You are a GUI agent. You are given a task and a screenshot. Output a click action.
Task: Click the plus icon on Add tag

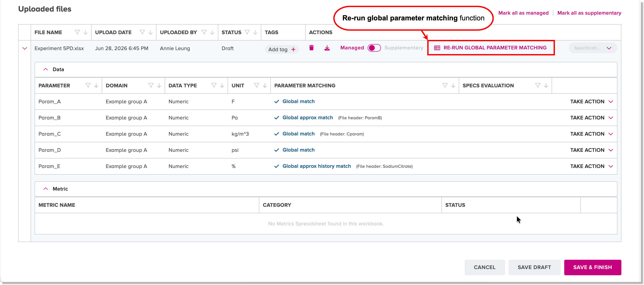[x=293, y=49]
